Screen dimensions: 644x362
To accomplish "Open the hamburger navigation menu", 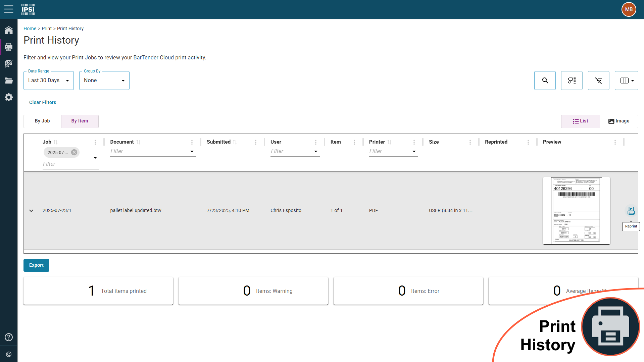I will (x=9, y=9).
